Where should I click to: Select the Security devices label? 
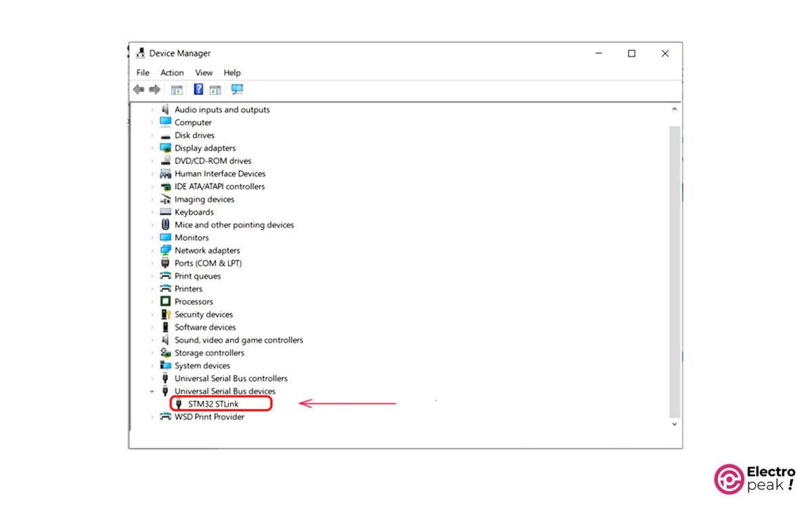204,314
